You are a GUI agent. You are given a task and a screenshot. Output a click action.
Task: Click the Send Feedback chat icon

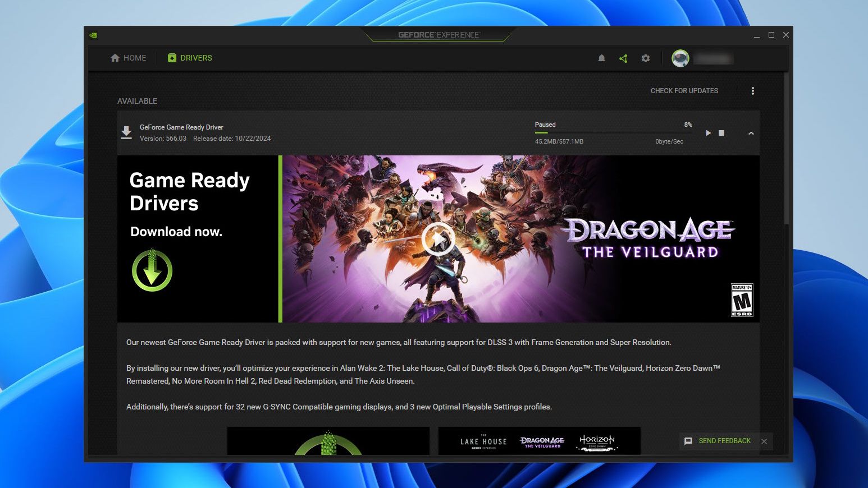coord(688,441)
